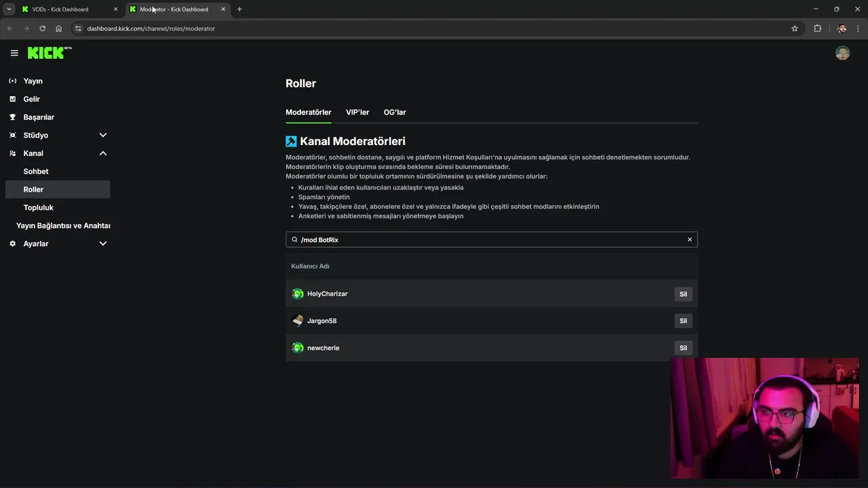Bookmark the page with the star icon
Image resolution: width=868 pixels, height=488 pixels.
[x=795, y=28]
